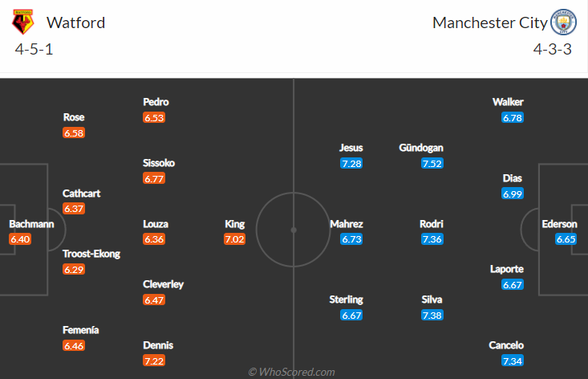Select King's 7.02 rating badge
The width and height of the screenshot is (588, 379).
coord(234,239)
